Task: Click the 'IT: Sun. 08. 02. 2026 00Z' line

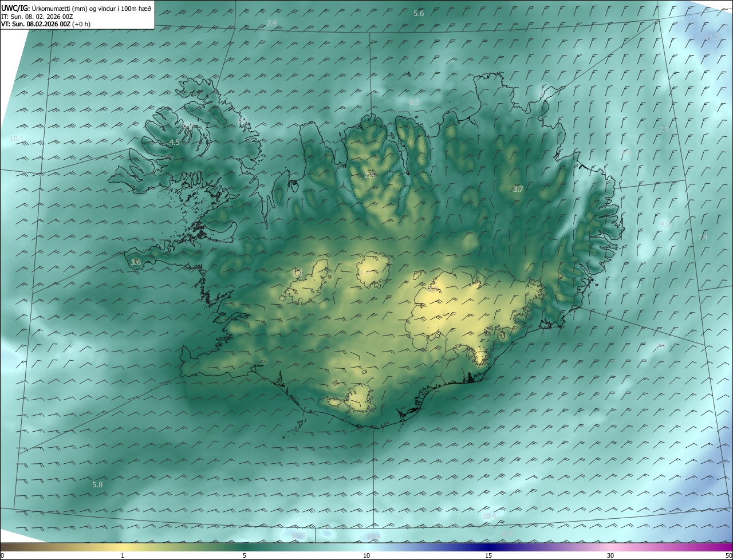Action: pyautogui.click(x=37, y=17)
